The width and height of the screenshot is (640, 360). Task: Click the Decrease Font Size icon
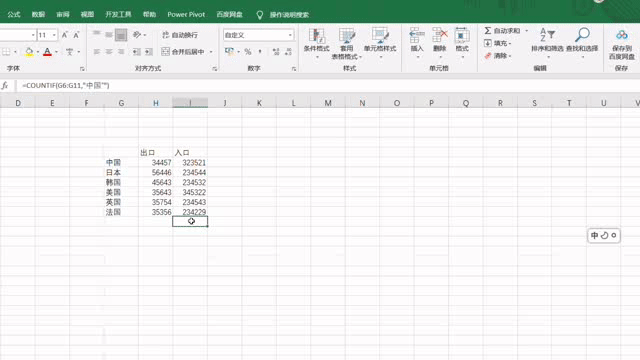click(76, 35)
